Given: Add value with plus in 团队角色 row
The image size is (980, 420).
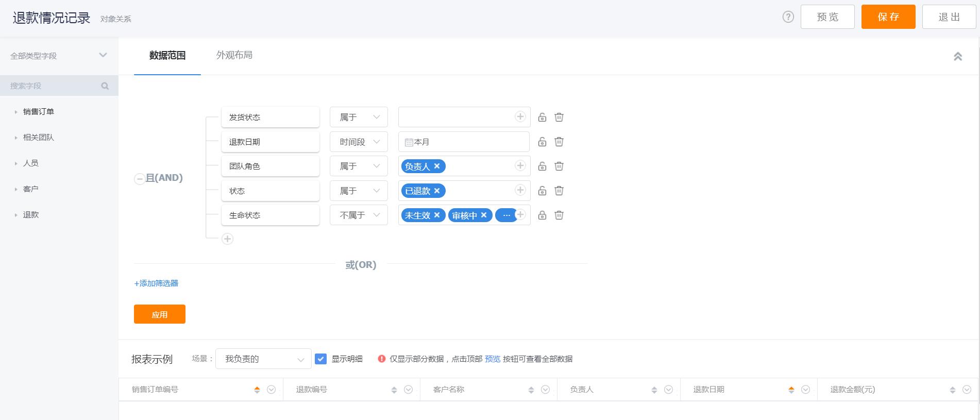Looking at the screenshot, I should (520, 165).
